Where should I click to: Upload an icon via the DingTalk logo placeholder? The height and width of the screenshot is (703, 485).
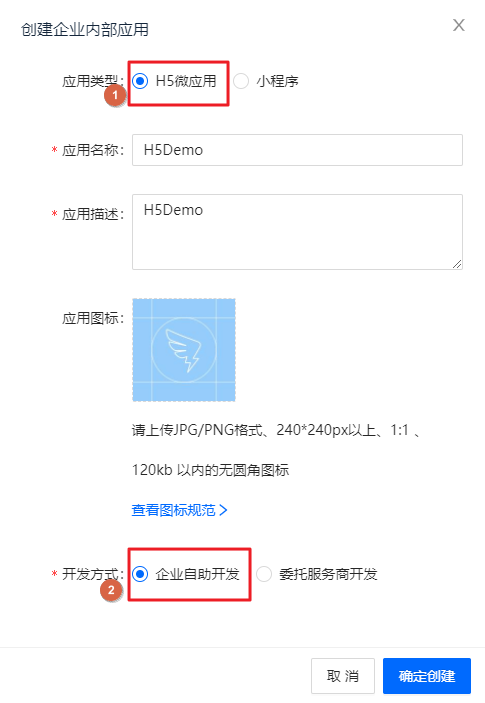pyautogui.click(x=184, y=350)
